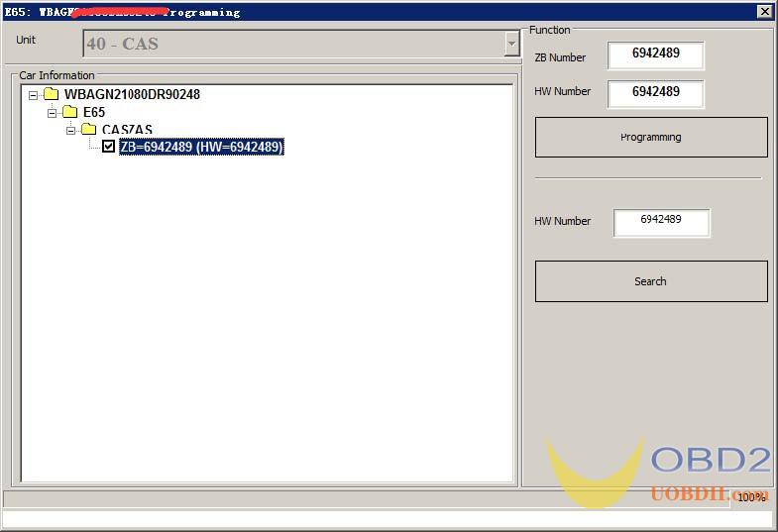Click the empty status field at bottom
778x532 pixels.
coord(387,520)
